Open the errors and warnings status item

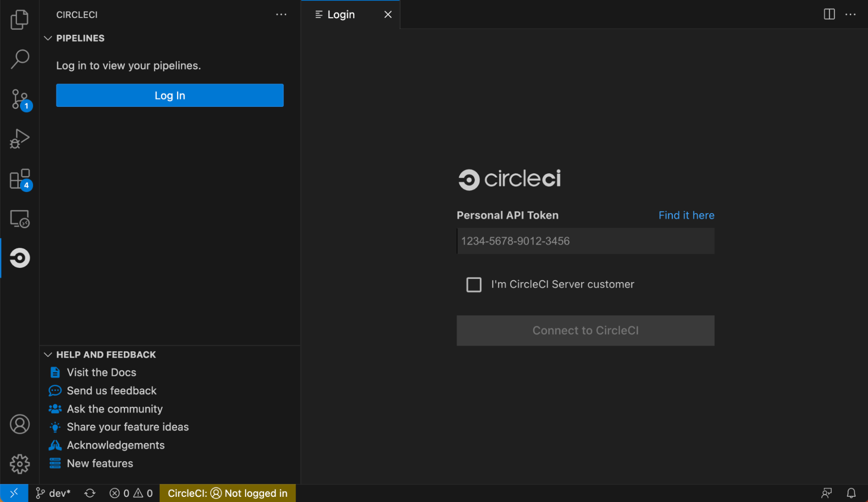click(131, 493)
